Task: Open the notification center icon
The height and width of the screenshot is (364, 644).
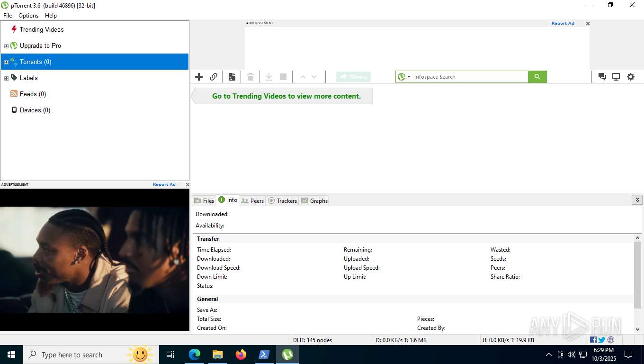Action: 628,355
